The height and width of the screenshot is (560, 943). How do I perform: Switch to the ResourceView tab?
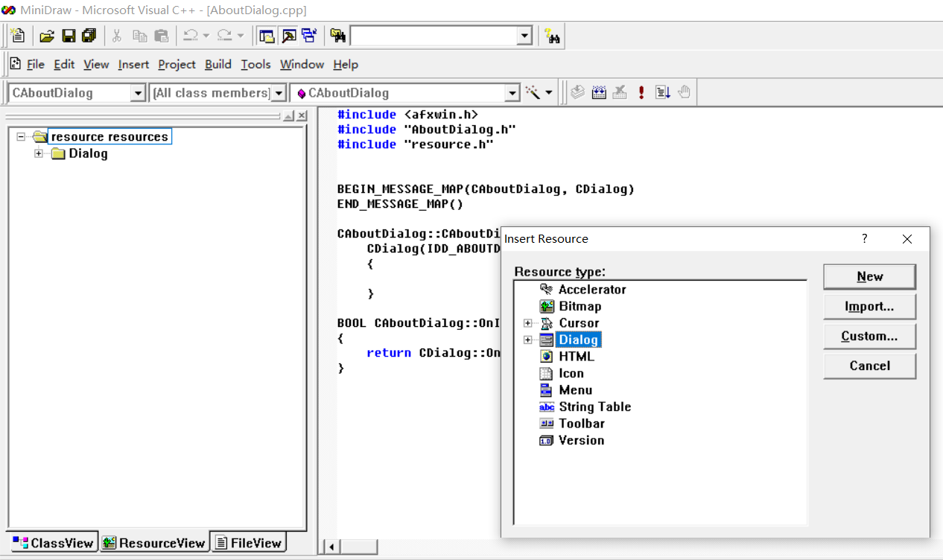pyautogui.click(x=153, y=543)
